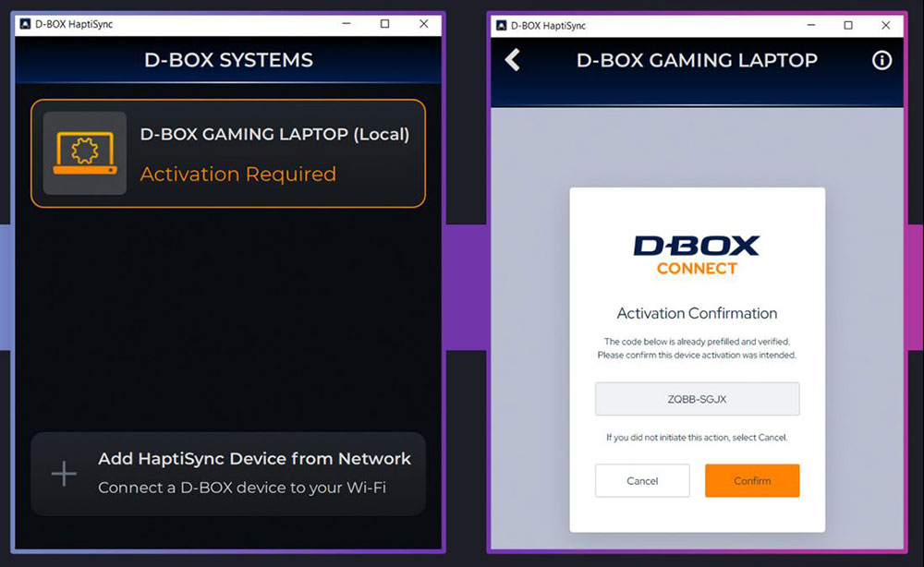Close the Gaming Laptop activation window
This screenshot has height=567, width=924.
pos(886,25)
